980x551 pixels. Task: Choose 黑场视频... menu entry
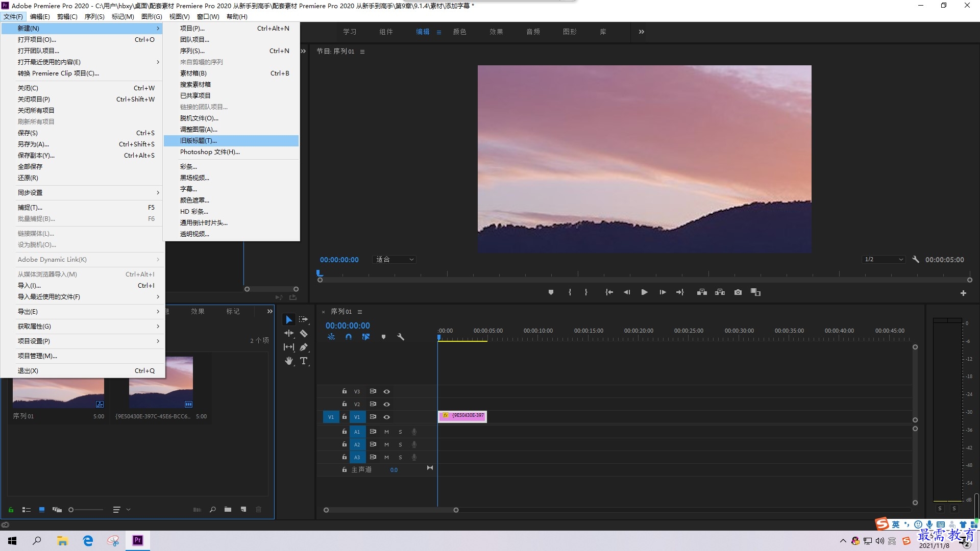pyautogui.click(x=231, y=178)
